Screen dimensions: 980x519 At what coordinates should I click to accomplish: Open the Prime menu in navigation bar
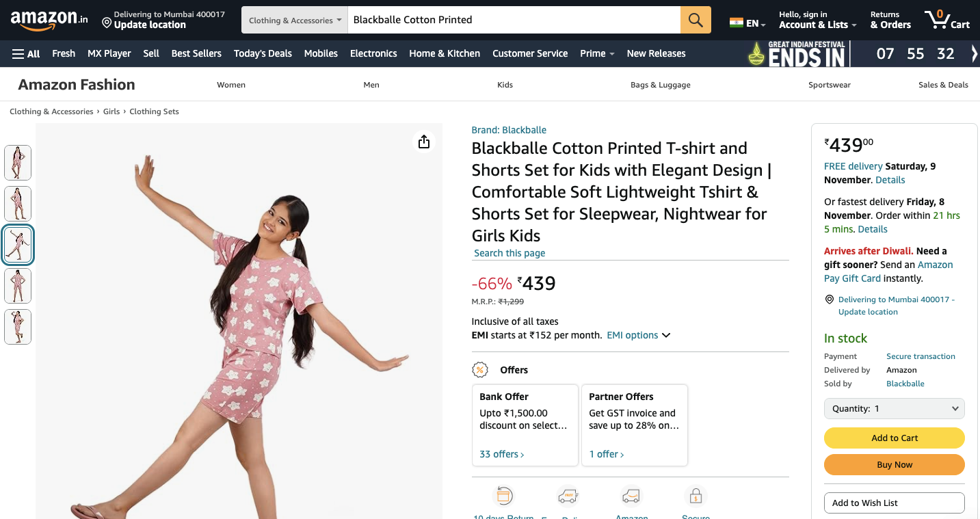pyautogui.click(x=596, y=53)
